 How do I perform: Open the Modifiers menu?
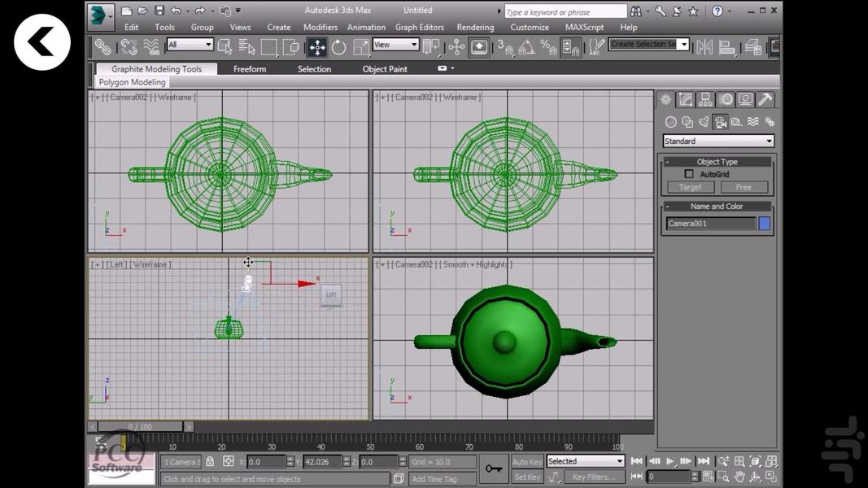[x=321, y=27]
